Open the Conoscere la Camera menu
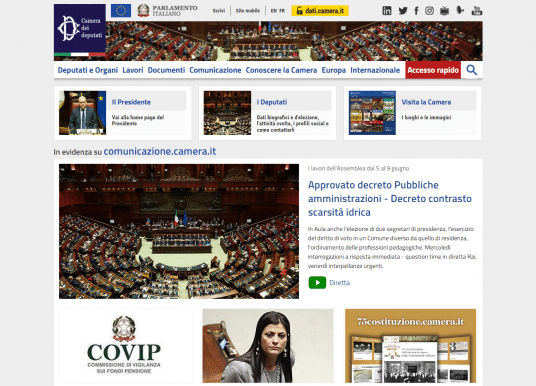This screenshot has height=386, width=536. point(281,70)
